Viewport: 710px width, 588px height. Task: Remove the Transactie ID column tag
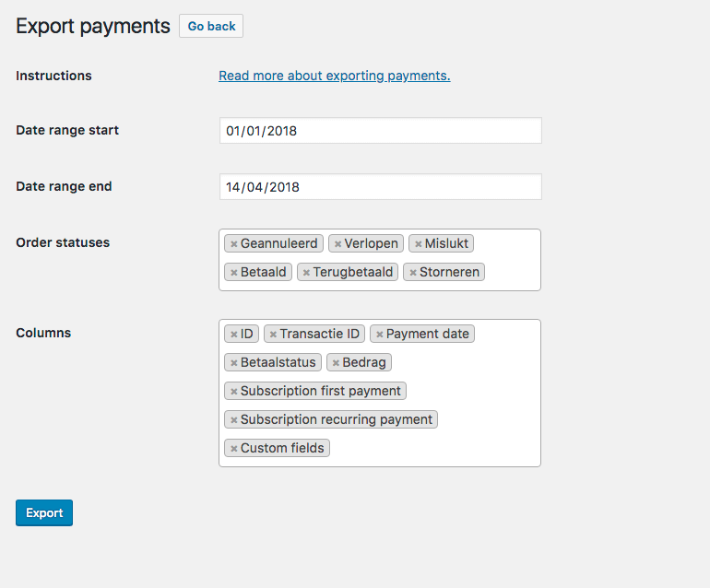[x=273, y=335]
